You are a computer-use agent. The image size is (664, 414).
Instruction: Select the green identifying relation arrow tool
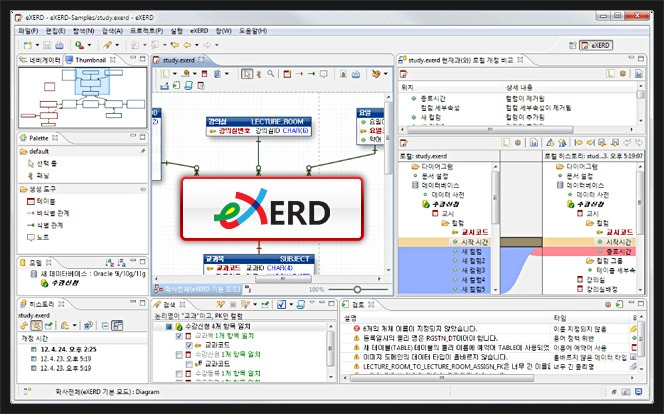311,74
